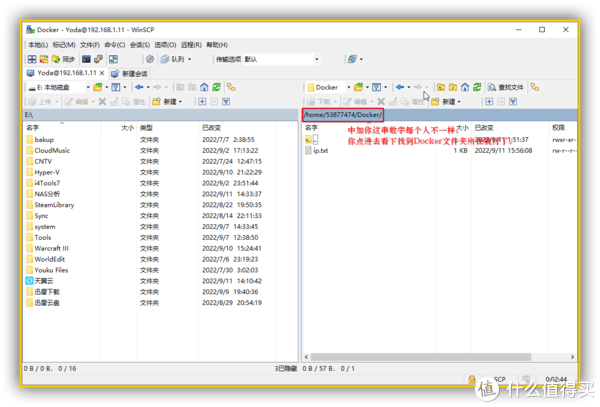Click local panel 新建 new button
Viewport: 600px width, 407px height.
pos(167,101)
